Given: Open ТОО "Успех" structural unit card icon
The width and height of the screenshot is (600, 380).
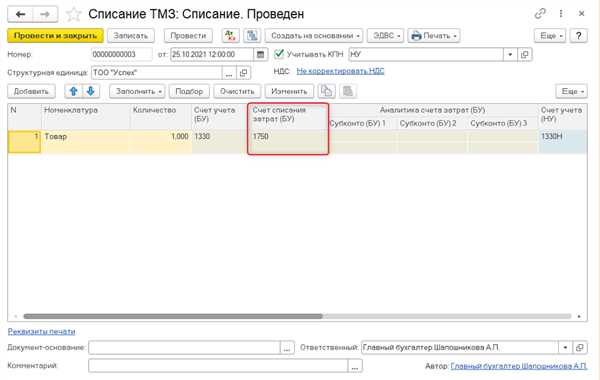Looking at the screenshot, I should 243,73.
